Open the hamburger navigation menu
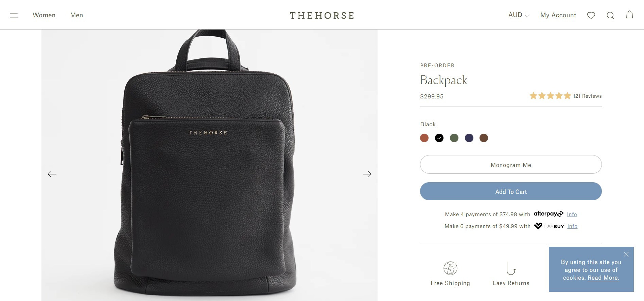644x301 pixels. (x=14, y=15)
